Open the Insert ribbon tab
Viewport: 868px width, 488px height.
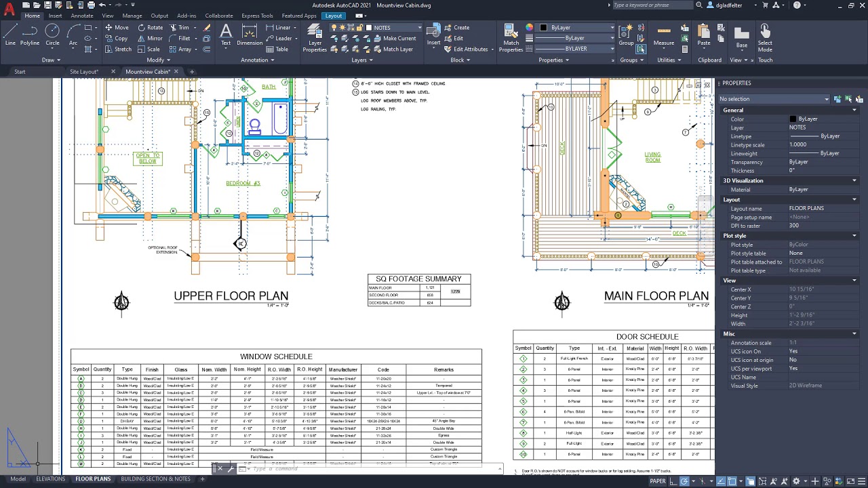55,16
